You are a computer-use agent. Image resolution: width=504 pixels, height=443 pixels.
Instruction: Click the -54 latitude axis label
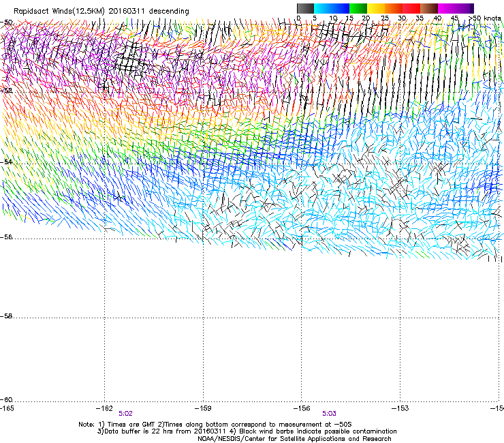(6, 162)
